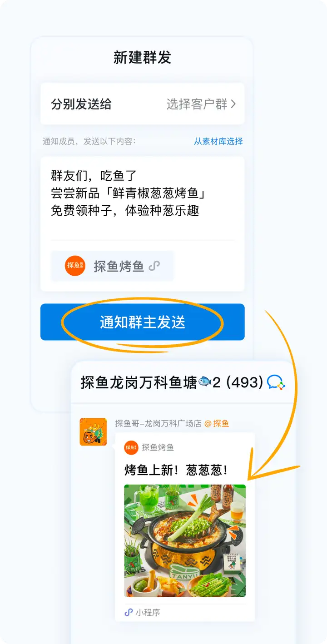Click the 探鱼烤鱼 mini-program attachment chip

[x=112, y=266]
